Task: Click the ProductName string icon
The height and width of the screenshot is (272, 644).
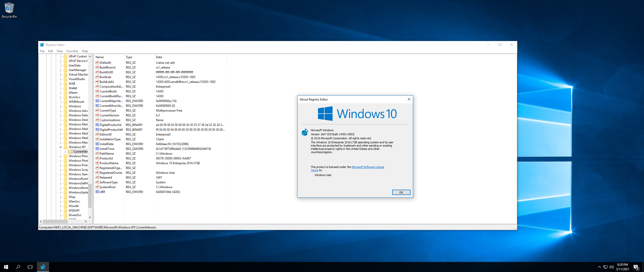Action: pyautogui.click(x=97, y=163)
